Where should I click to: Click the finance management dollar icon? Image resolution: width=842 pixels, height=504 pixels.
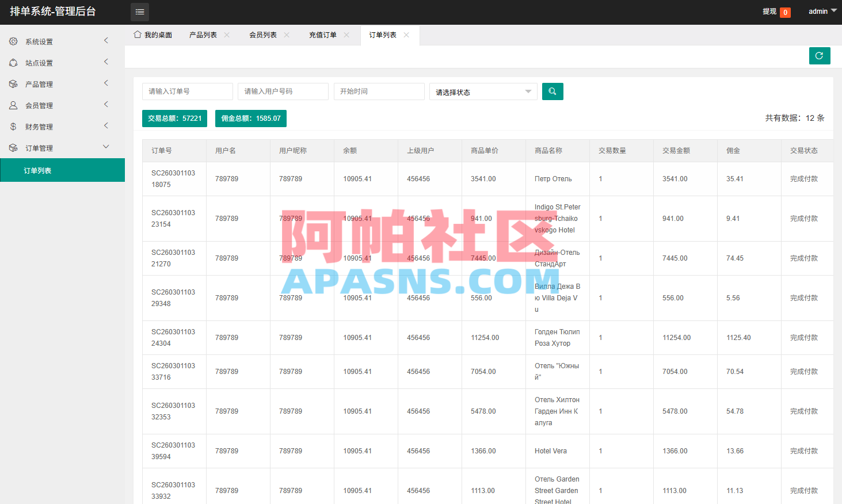click(13, 127)
